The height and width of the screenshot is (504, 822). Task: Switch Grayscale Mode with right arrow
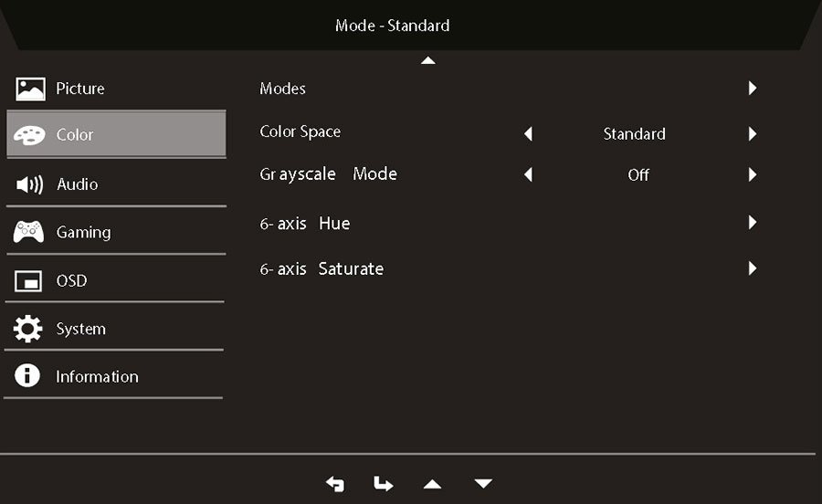click(x=753, y=174)
